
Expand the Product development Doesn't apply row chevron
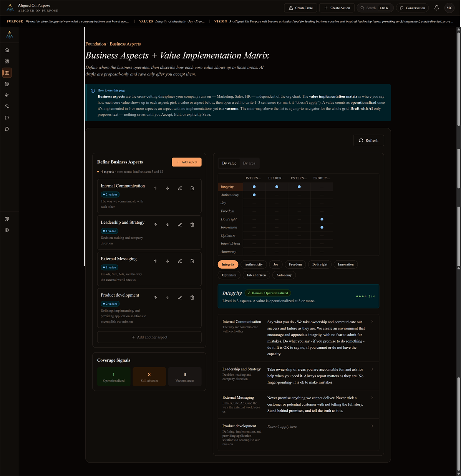pyautogui.click(x=372, y=426)
